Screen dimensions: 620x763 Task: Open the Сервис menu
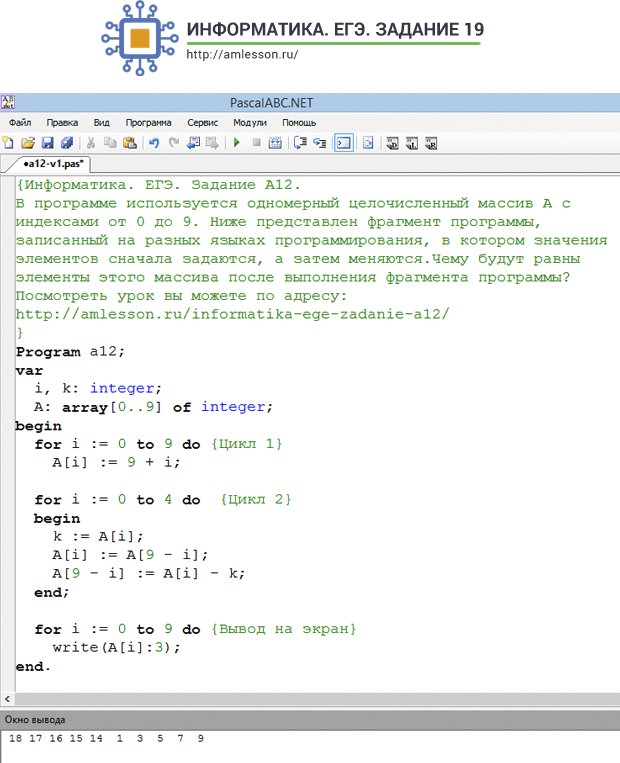202,123
